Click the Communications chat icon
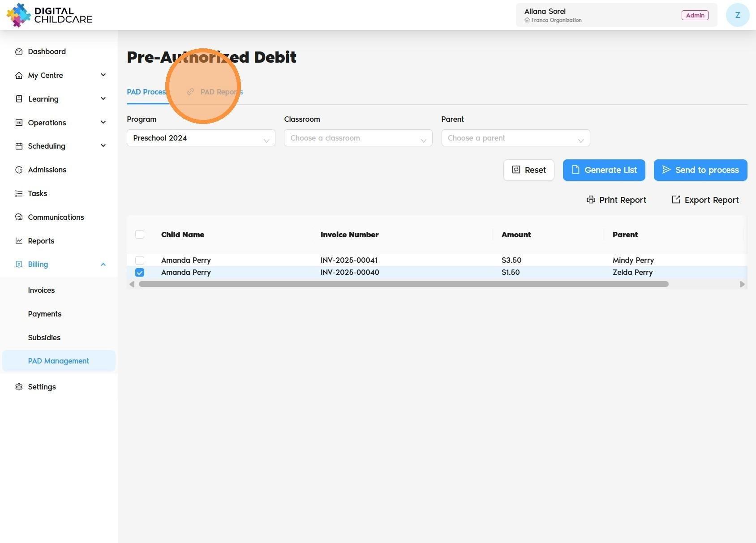The width and height of the screenshot is (756, 543). tap(19, 217)
